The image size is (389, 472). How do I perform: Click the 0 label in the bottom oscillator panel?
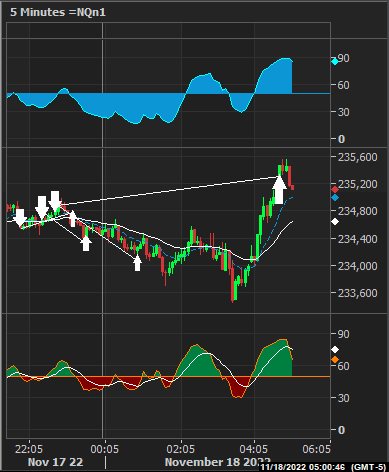(x=341, y=430)
